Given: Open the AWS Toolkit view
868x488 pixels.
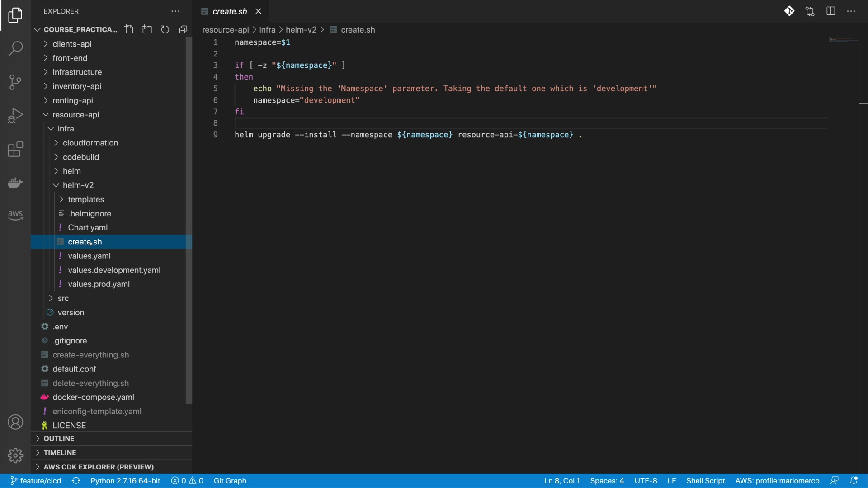Looking at the screenshot, I should [x=15, y=215].
